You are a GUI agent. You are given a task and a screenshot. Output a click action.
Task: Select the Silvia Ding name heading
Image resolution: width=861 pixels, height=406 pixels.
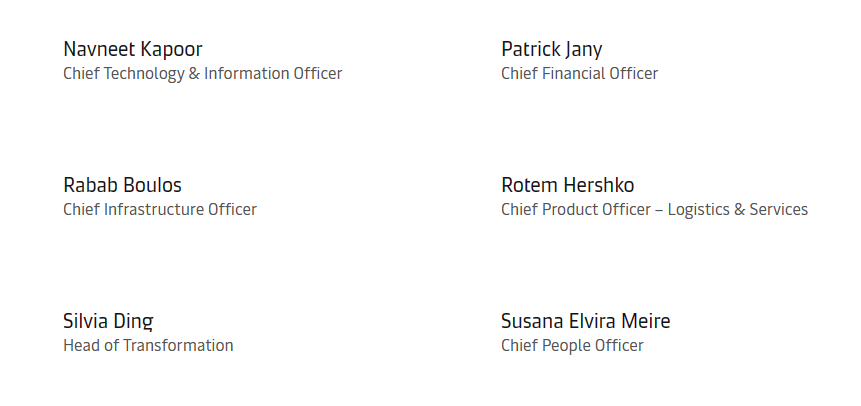pos(108,321)
